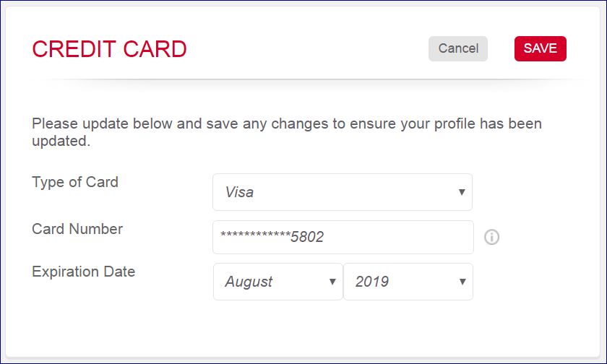Click the August text in the month box
607x364 pixels.
point(249,282)
